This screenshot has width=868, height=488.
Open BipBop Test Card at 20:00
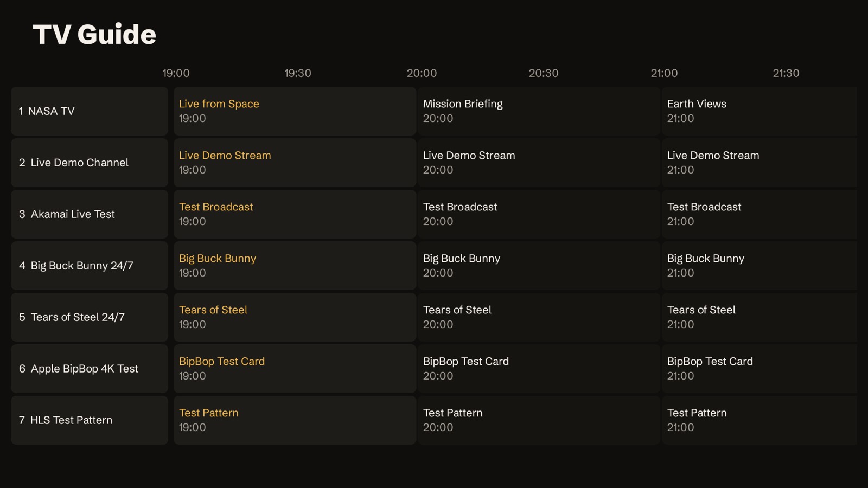[539, 369]
